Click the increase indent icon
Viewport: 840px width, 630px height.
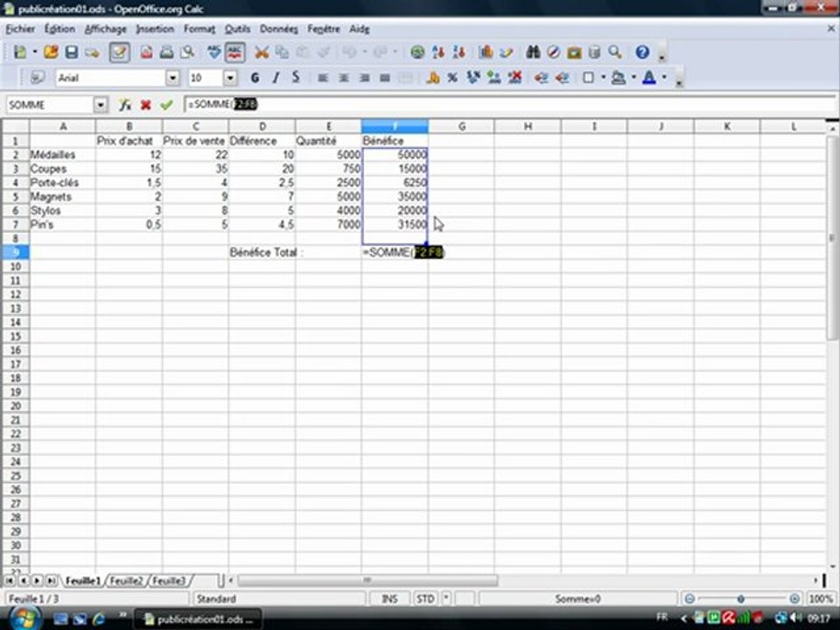562,78
